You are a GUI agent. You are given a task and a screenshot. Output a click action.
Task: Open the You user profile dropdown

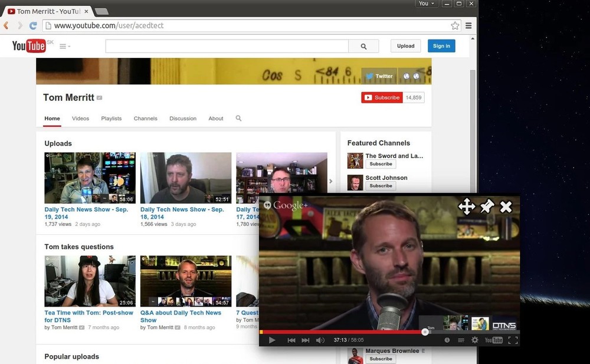pos(426,4)
